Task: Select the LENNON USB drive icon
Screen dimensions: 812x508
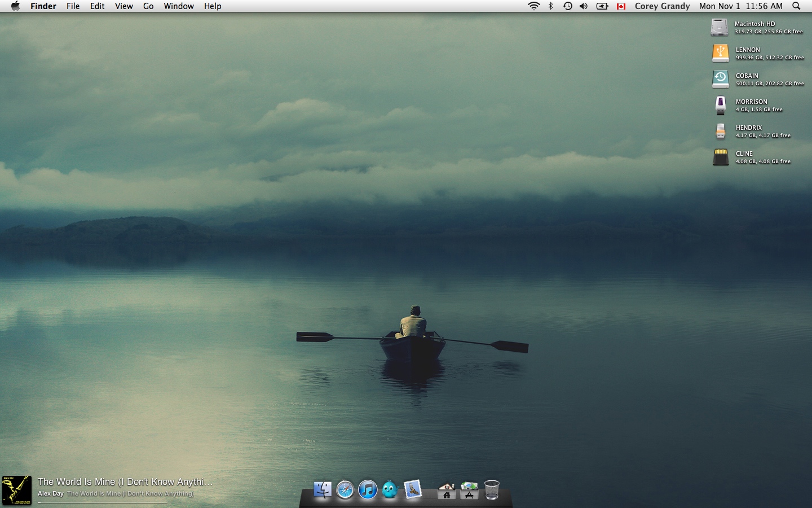Action: pyautogui.click(x=720, y=53)
